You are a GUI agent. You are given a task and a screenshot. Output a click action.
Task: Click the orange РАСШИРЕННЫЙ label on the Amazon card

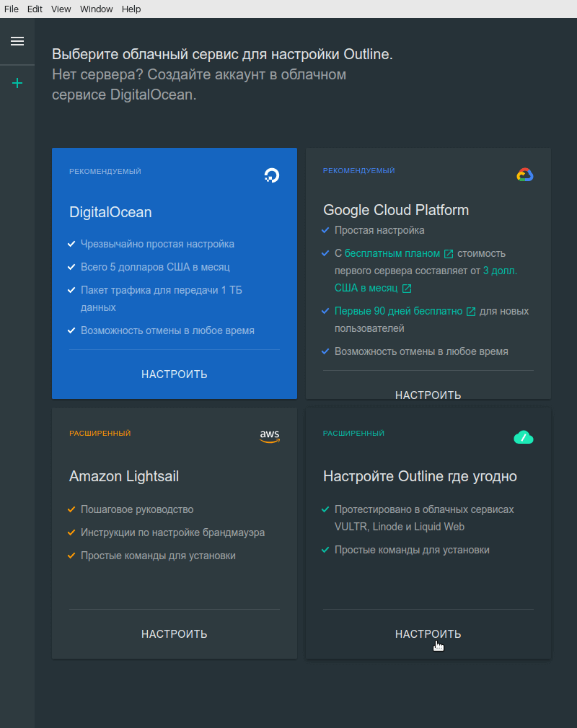pos(100,433)
